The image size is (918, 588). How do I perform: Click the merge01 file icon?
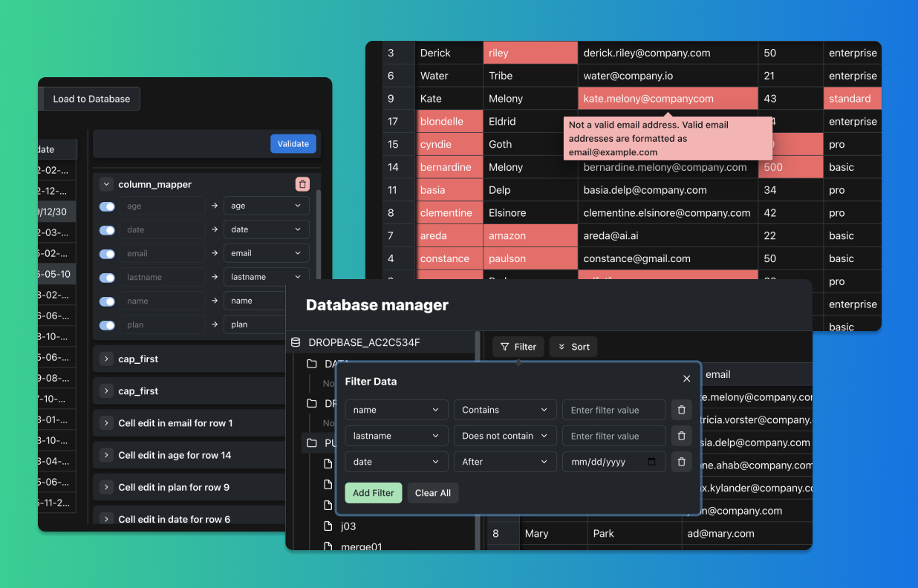tap(329, 546)
